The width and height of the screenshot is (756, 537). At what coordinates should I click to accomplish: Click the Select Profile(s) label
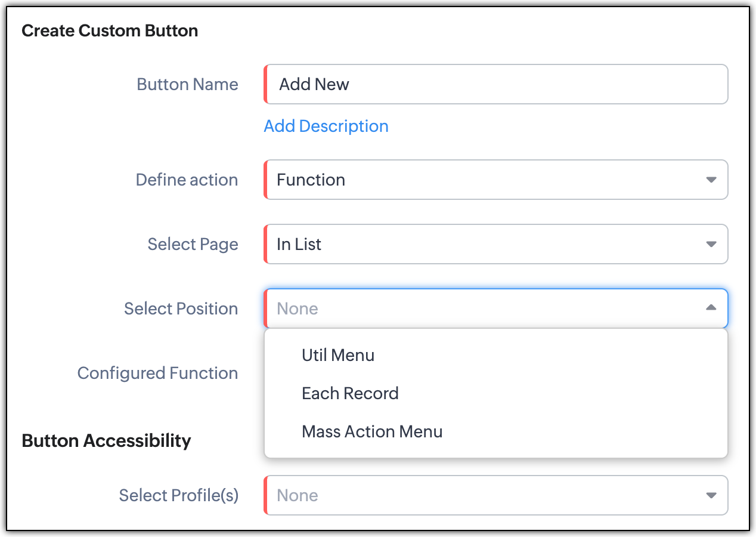[x=178, y=495]
